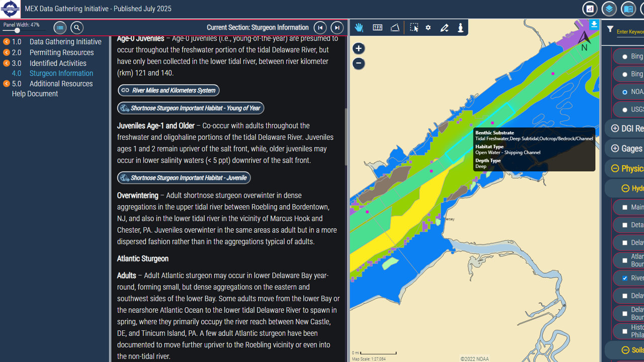This screenshot has width=644, height=362.
Task: Choose the rectangle selection cursor tool
Action: [414, 28]
